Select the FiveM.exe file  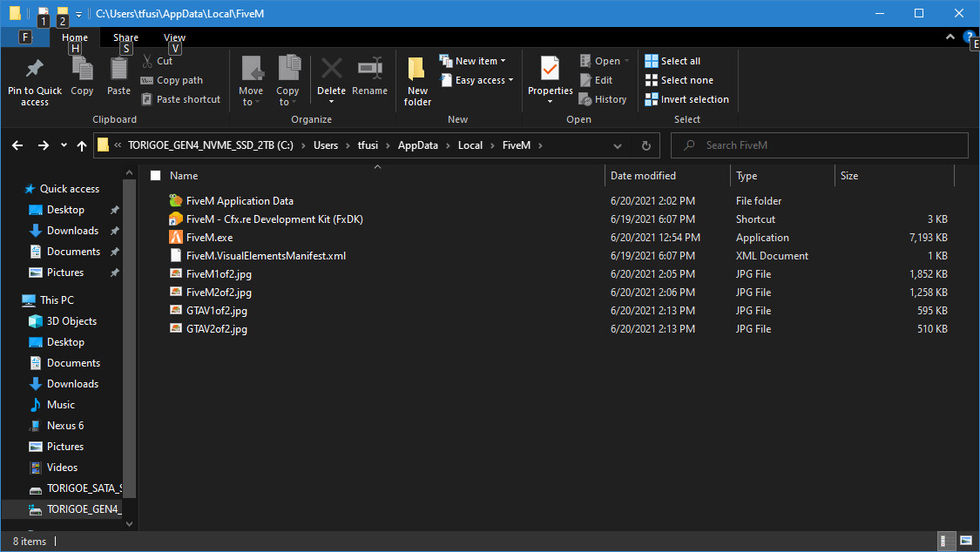tap(209, 238)
